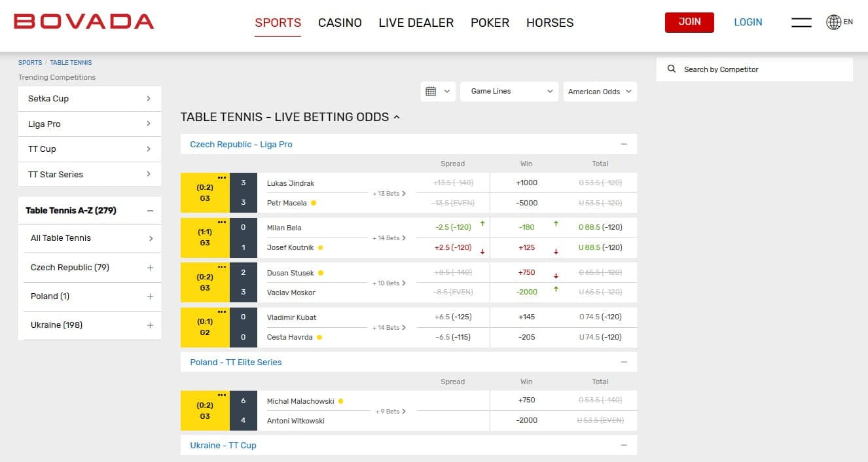
Task: Go to the Sports tab
Action: click(278, 22)
